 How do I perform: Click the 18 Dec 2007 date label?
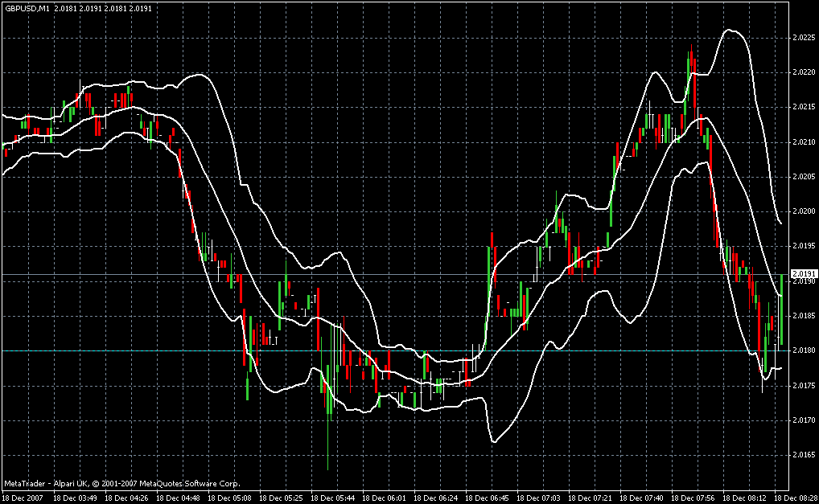point(25,498)
